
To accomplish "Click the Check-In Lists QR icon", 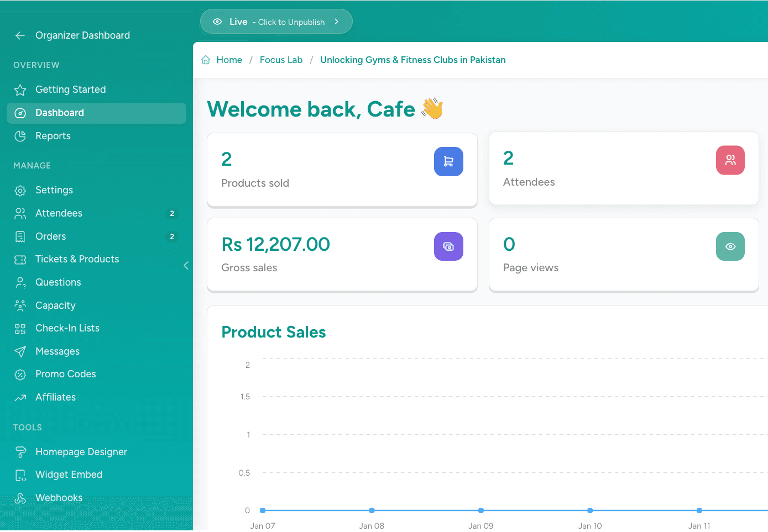I will [x=20, y=329].
